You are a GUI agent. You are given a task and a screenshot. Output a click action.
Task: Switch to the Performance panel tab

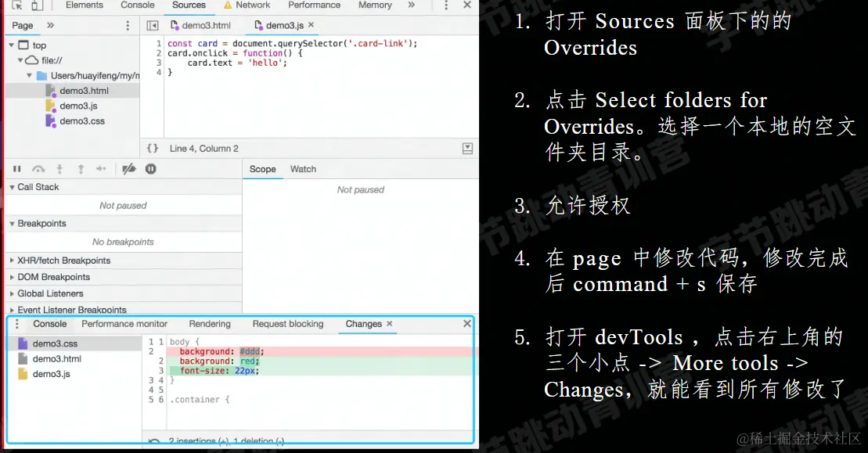(x=314, y=5)
